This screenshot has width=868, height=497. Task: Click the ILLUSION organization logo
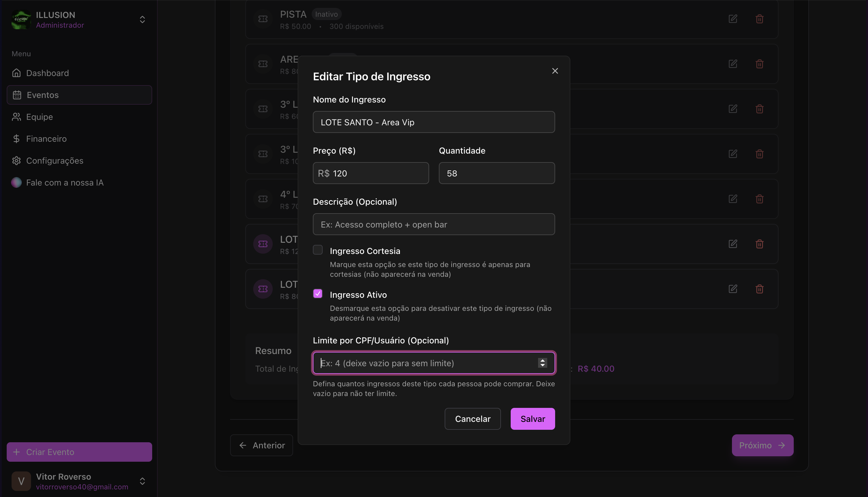(21, 19)
